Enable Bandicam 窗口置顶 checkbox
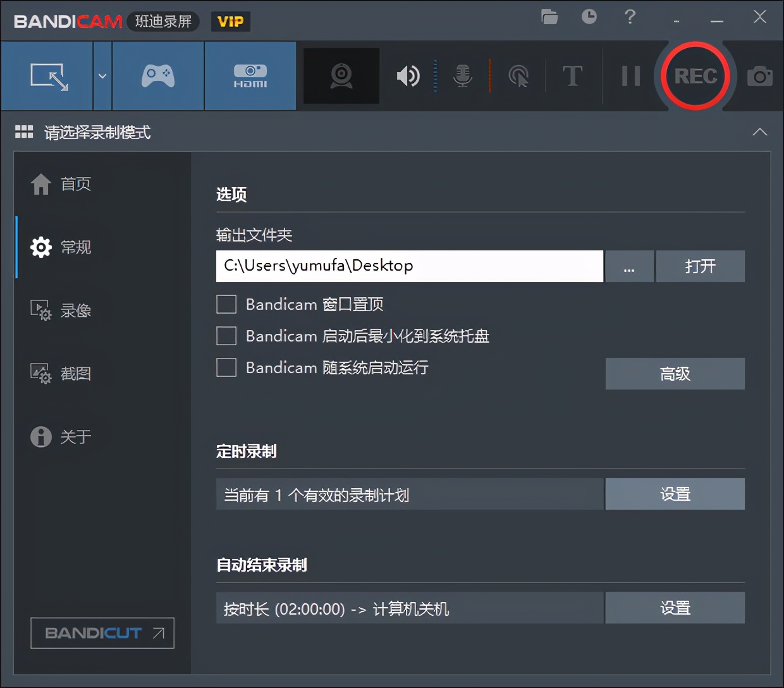 pyautogui.click(x=226, y=304)
